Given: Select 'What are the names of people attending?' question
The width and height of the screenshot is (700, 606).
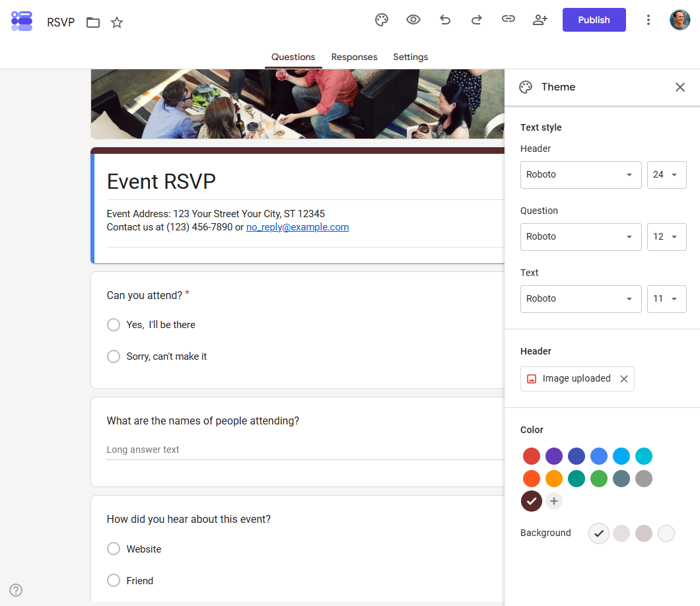Looking at the screenshot, I should [203, 421].
